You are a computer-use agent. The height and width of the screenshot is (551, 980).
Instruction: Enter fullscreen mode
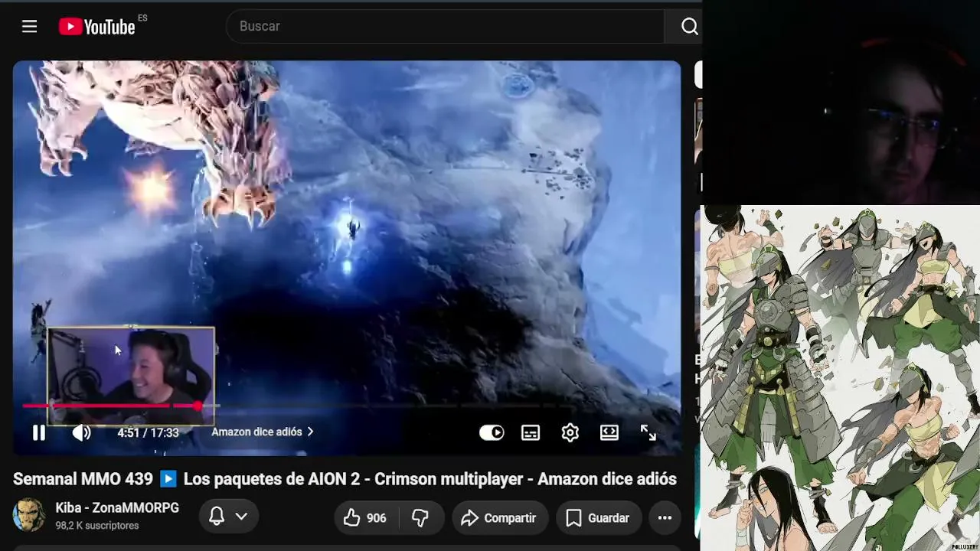click(x=648, y=432)
